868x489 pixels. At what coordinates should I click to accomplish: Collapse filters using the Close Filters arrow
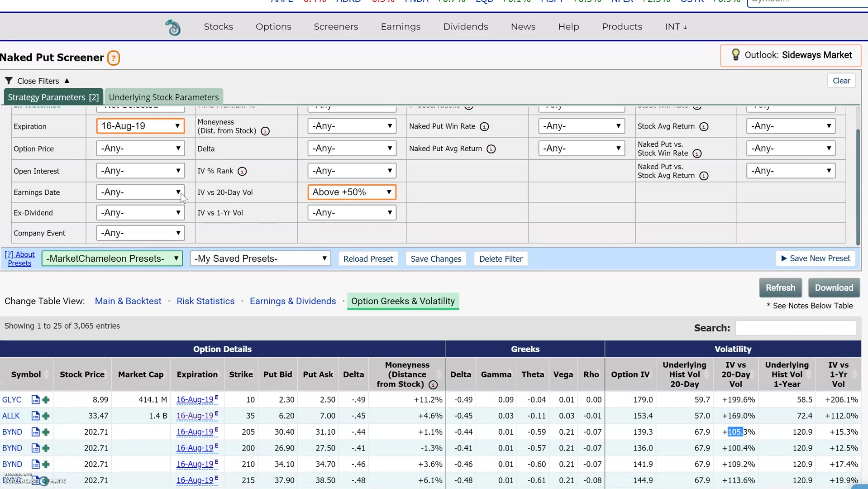click(67, 81)
